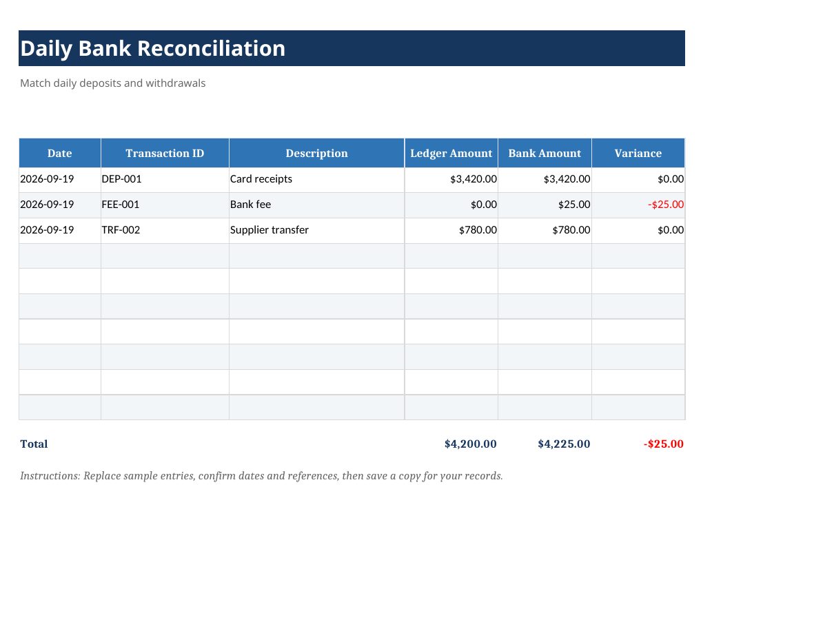This screenshot has height=644, width=834.
Task: Select the Date column header
Action: point(60,153)
